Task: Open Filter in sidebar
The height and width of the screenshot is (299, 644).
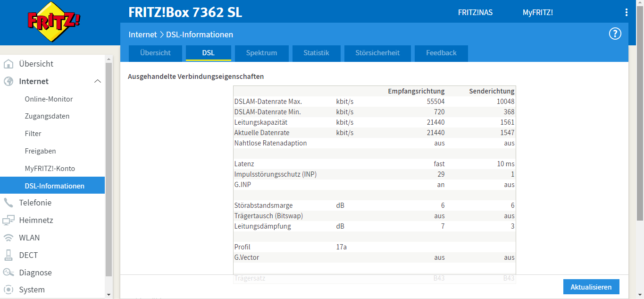Action: tap(33, 134)
